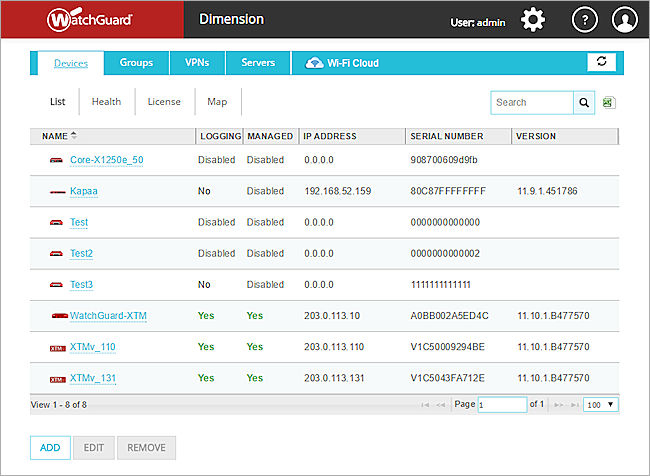Viewport: 650px width, 476px height.
Task: Click the Wi-Fi Cloud tab
Action: [x=344, y=63]
